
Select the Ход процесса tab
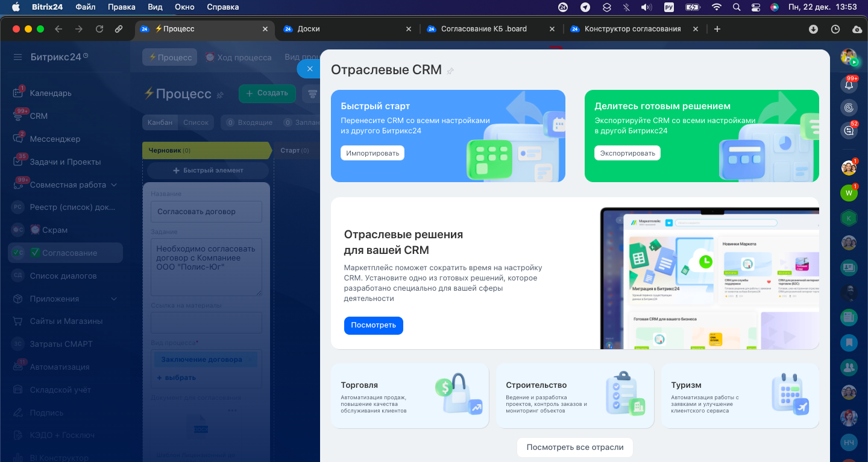[238, 57]
